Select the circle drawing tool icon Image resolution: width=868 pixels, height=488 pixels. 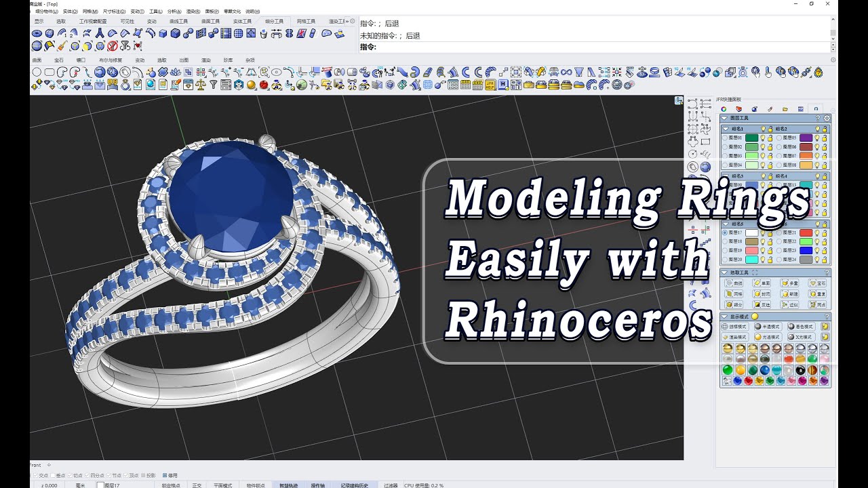pyautogui.click(x=37, y=71)
